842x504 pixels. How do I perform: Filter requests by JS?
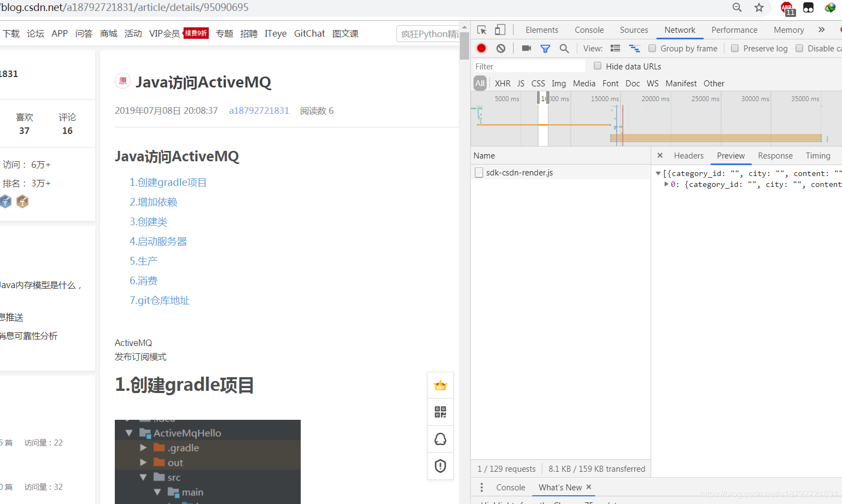521,84
